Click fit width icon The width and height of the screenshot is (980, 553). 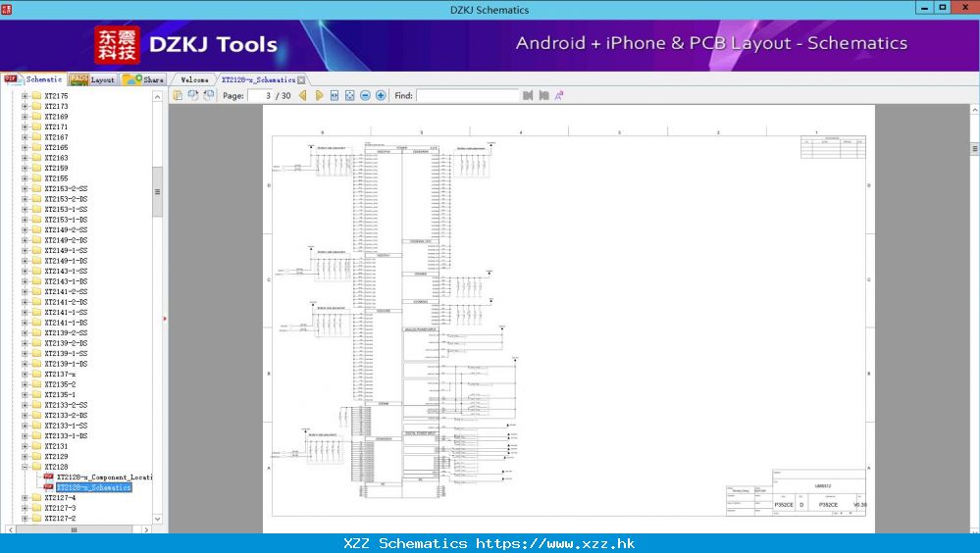(x=335, y=96)
